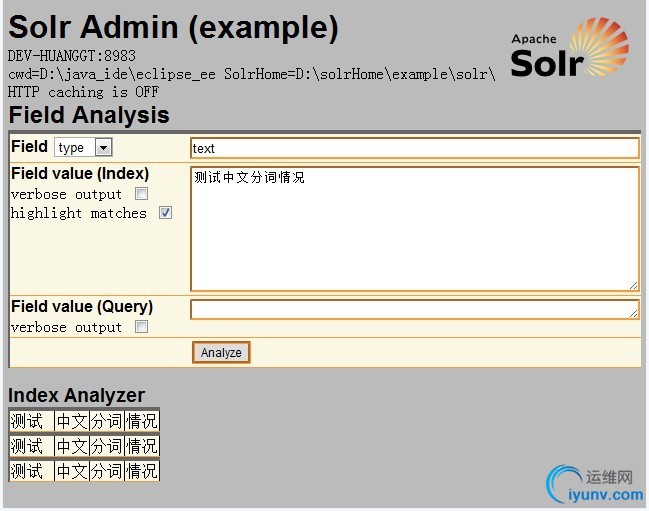Uncheck the highlight matches checkbox
Viewport: 649px width, 511px height.
(x=166, y=213)
